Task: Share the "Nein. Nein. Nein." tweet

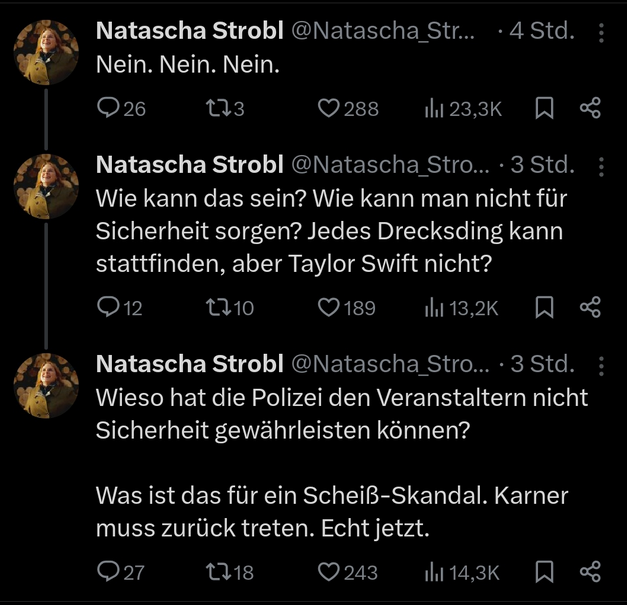Action: [591, 108]
